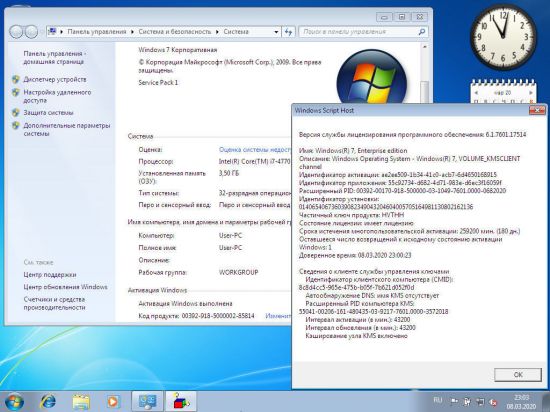550x412 pixels.
Task: Switch to Windows Script Host taskbar button
Action: pyautogui.click(x=181, y=401)
